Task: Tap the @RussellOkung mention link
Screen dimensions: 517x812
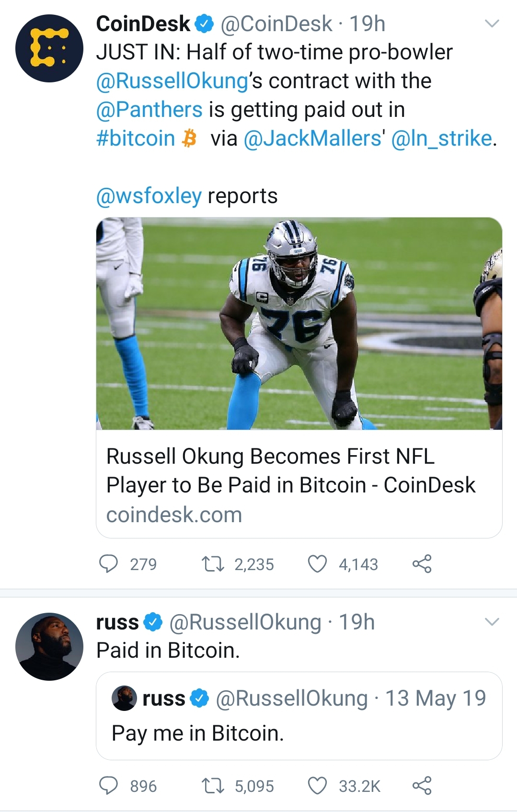Action: click(172, 81)
